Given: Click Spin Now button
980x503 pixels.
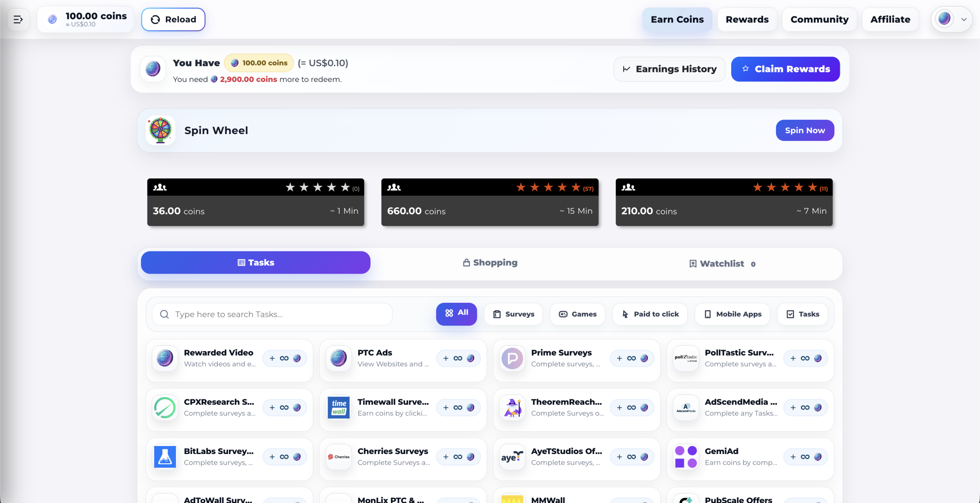Looking at the screenshot, I should [805, 130].
